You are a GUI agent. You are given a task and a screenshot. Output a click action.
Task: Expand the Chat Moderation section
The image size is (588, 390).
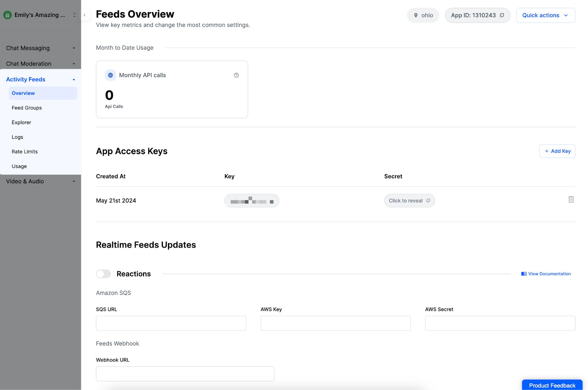coord(40,64)
